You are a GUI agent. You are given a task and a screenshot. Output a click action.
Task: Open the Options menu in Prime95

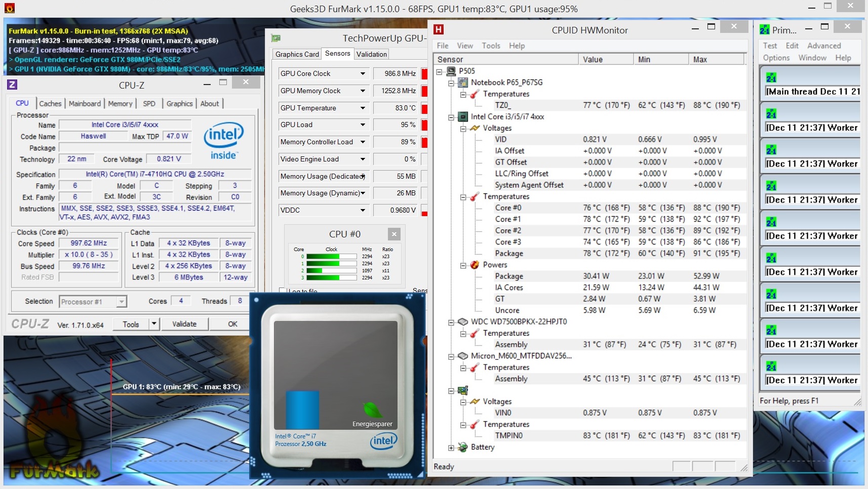(776, 58)
